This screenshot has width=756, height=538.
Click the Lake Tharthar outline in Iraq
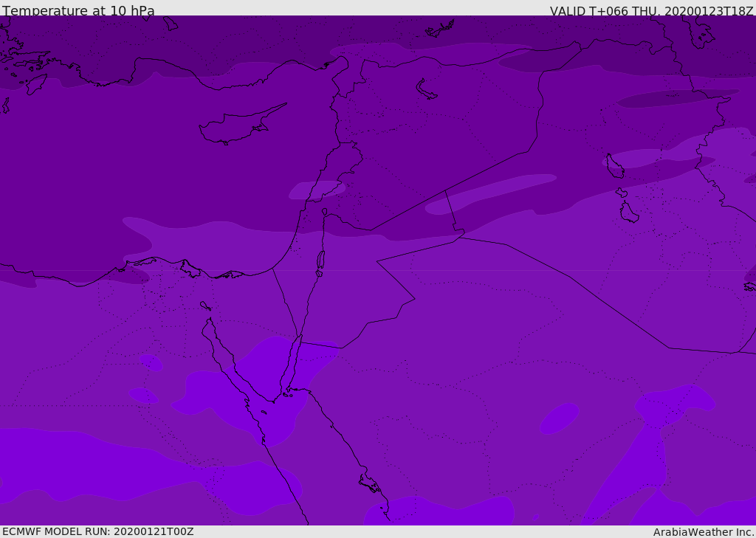click(x=615, y=166)
